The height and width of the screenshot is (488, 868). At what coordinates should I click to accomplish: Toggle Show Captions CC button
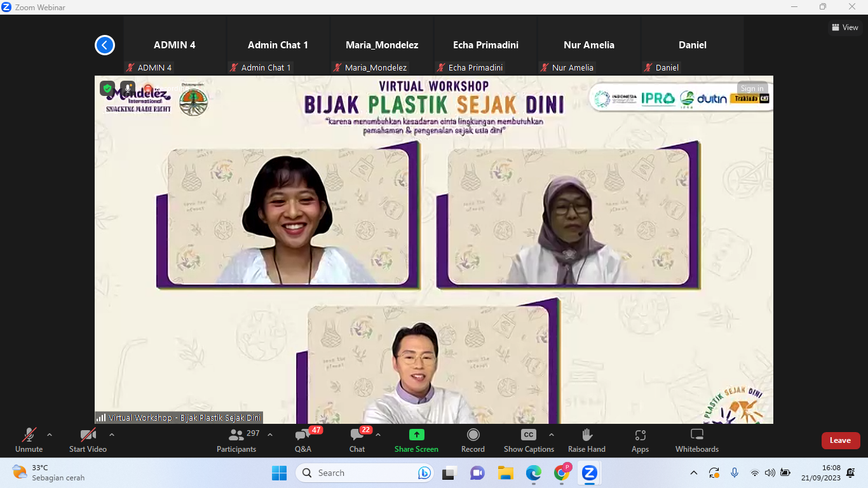tap(529, 440)
